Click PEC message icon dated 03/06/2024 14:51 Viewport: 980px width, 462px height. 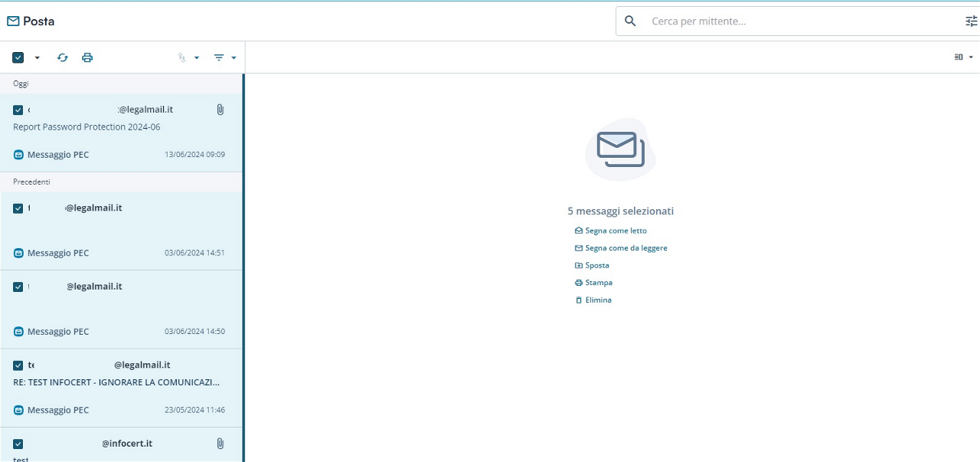pos(18,253)
